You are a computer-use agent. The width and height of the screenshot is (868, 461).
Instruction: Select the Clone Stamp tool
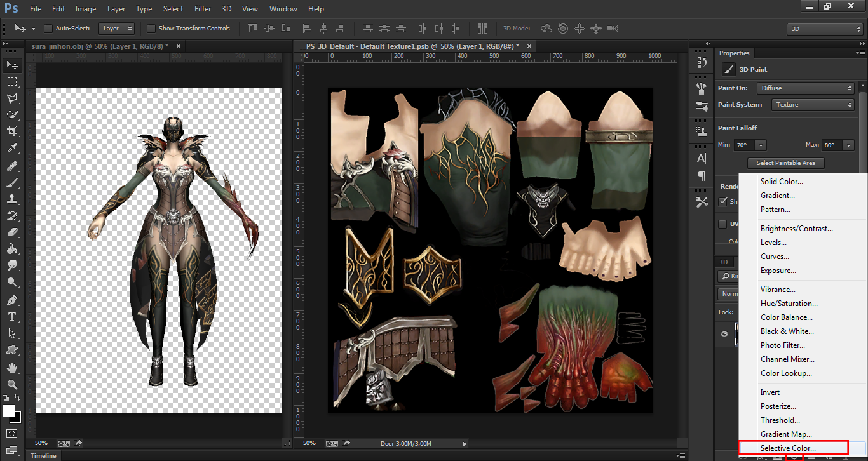[x=12, y=199]
